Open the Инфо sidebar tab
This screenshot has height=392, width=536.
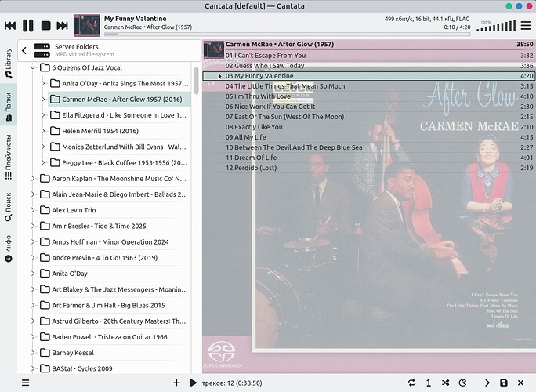pyautogui.click(x=9, y=249)
